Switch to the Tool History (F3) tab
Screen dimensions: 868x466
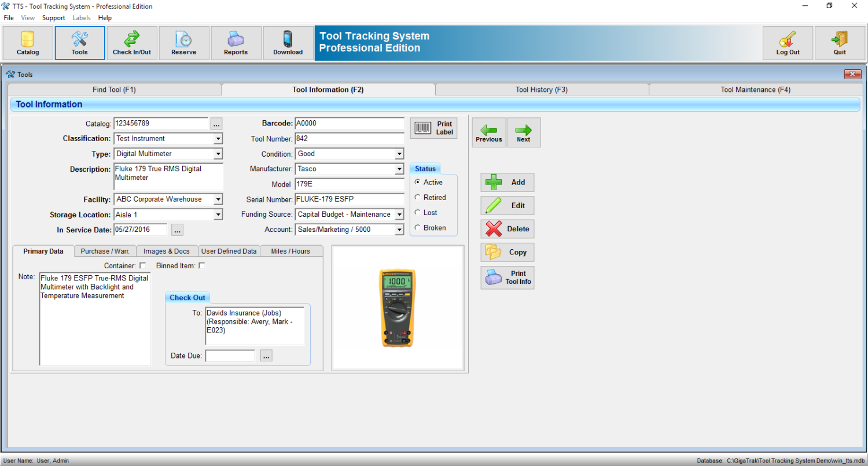point(541,90)
